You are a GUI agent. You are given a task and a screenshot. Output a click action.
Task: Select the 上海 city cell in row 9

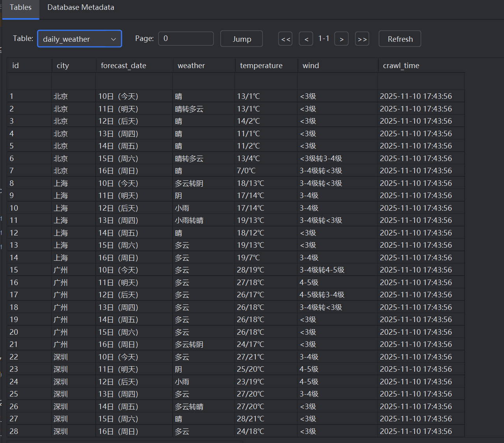(74, 195)
